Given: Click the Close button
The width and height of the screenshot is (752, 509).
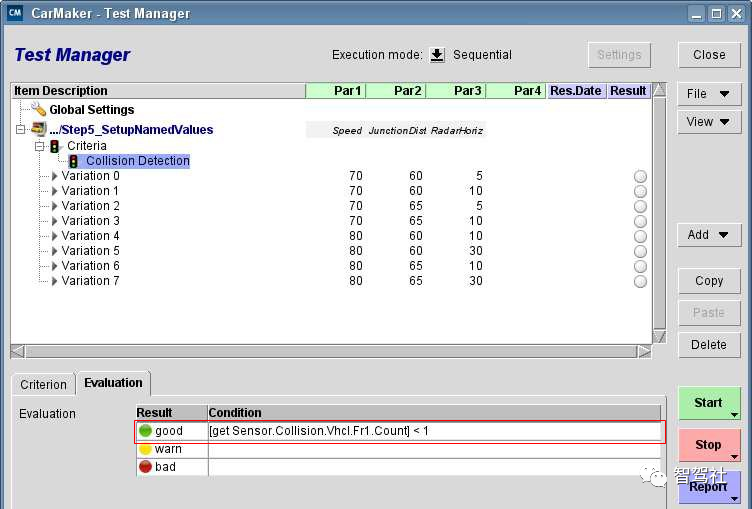Looking at the screenshot, I should pos(709,55).
